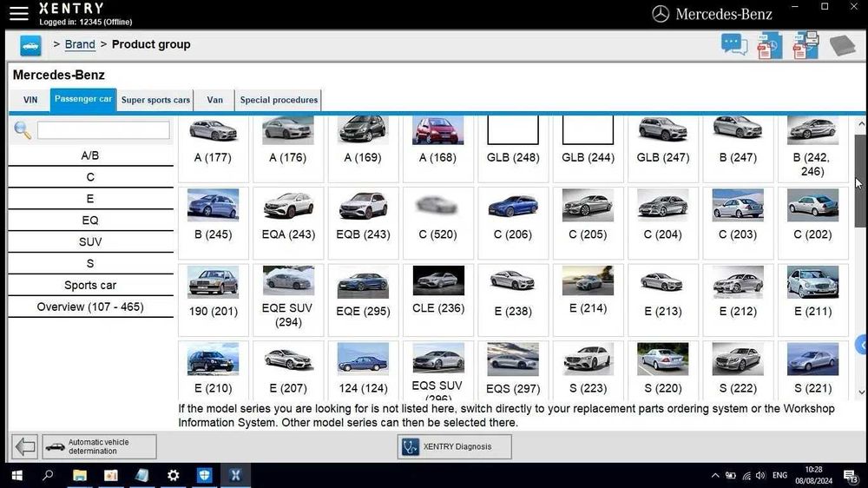Click the back arrow button
868x488 pixels.
(x=25, y=446)
